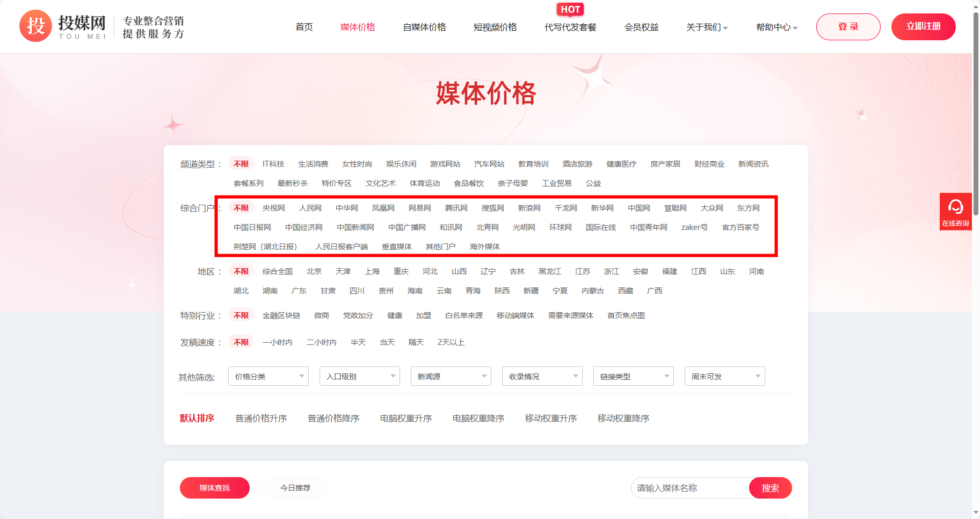Filter channel type by 新闻资讯
The image size is (980, 519).
(x=753, y=164)
